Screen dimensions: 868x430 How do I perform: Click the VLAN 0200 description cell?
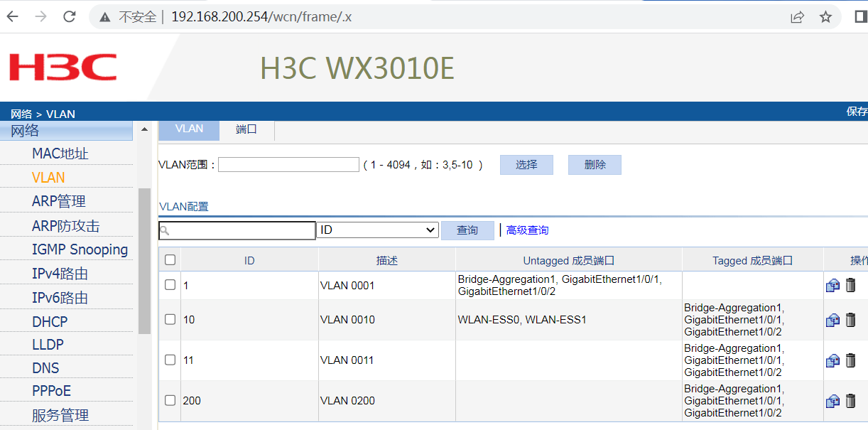(387, 401)
